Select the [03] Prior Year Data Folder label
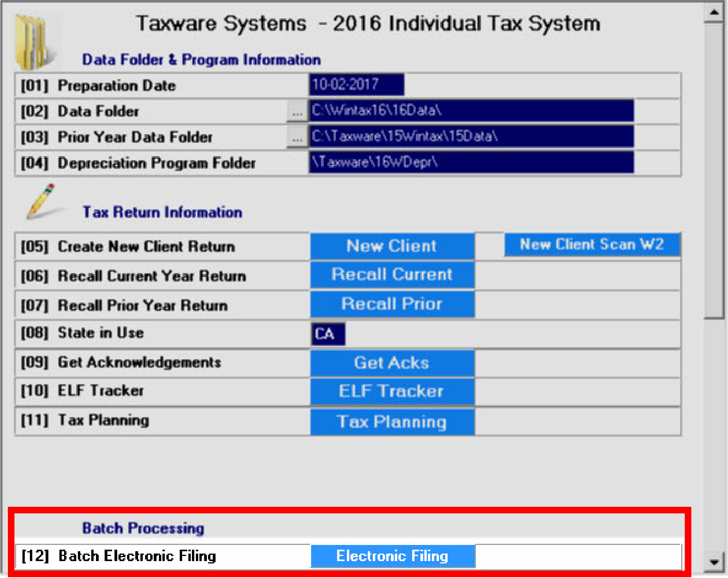This screenshot has height=578, width=728. tap(116, 137)
